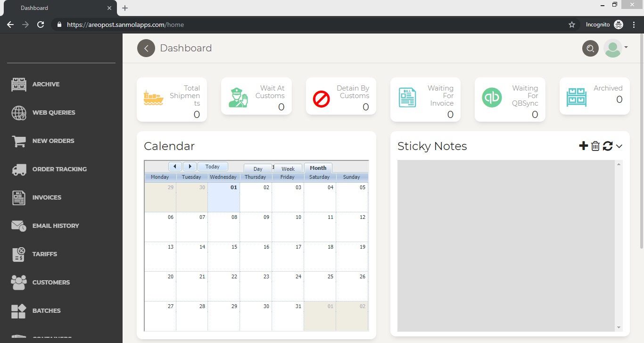Select the Month calendar view tab

point(318,168)
